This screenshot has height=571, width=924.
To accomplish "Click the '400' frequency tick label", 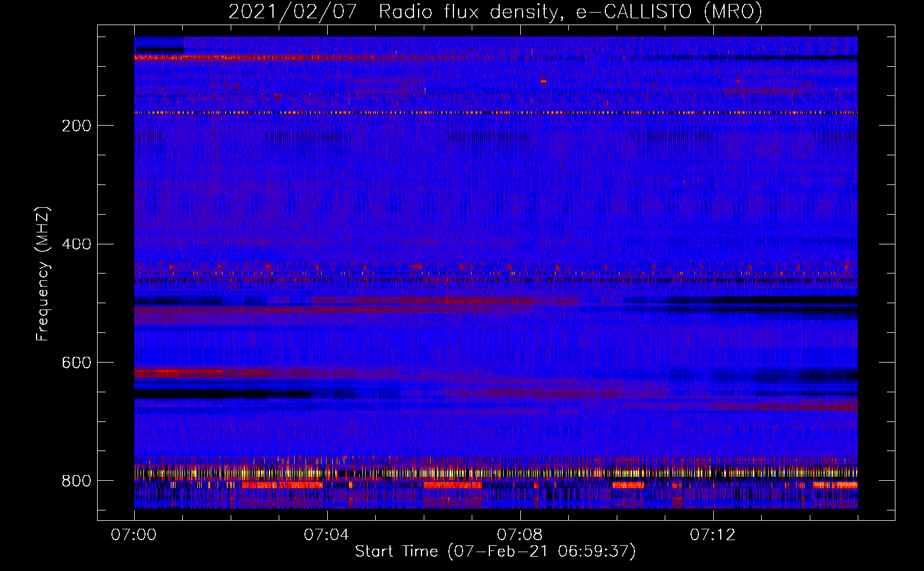I will (x=77, y=244).
